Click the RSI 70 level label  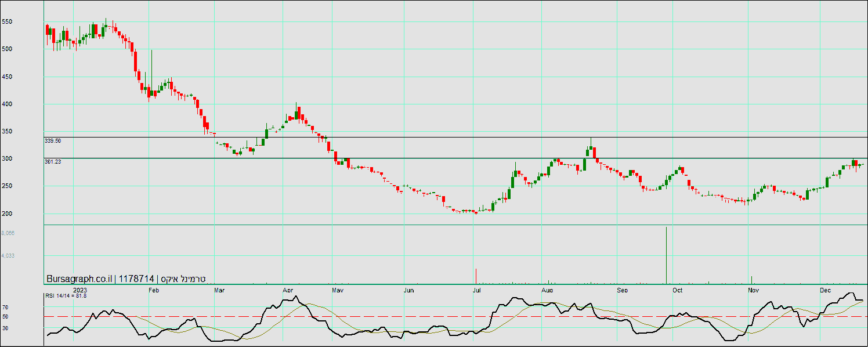[x=5, y=308]
